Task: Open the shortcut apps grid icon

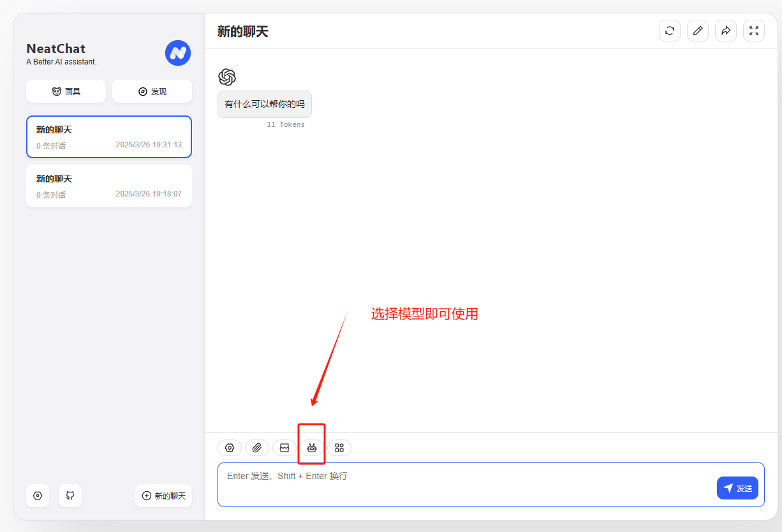Action: (x=339, y=448)
